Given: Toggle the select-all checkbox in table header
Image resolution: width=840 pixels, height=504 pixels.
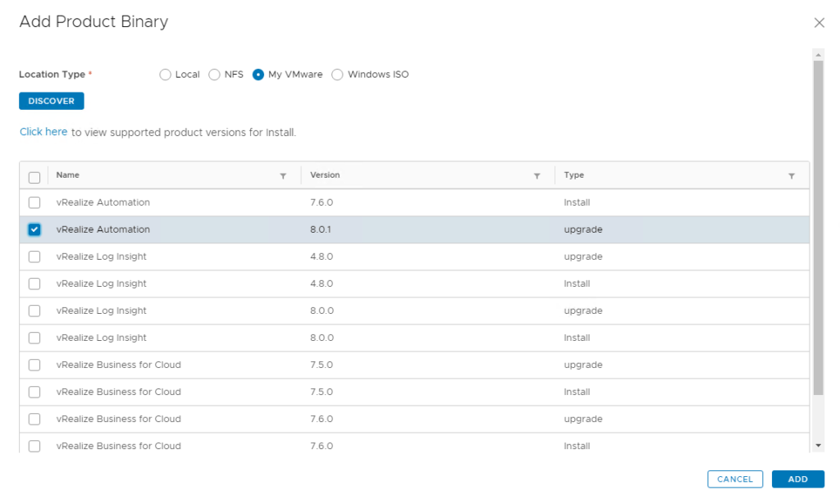Looking at the screenshot, I should click(34, 178).
